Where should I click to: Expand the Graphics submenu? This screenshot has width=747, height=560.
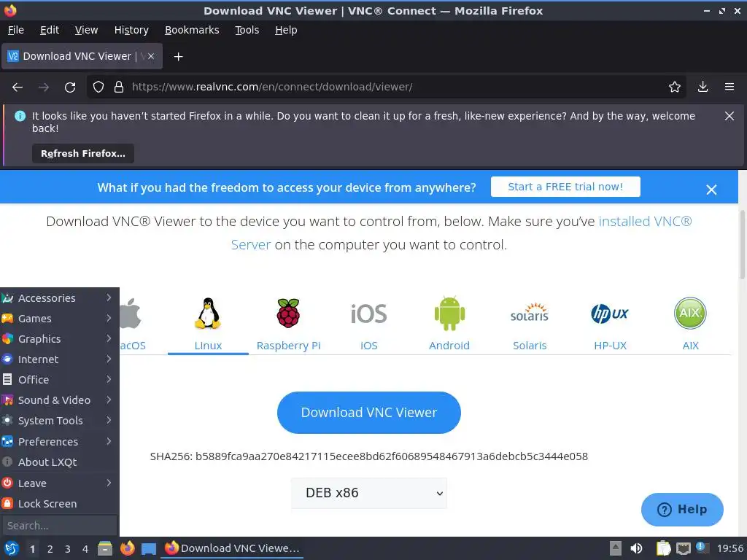point(60,339)
